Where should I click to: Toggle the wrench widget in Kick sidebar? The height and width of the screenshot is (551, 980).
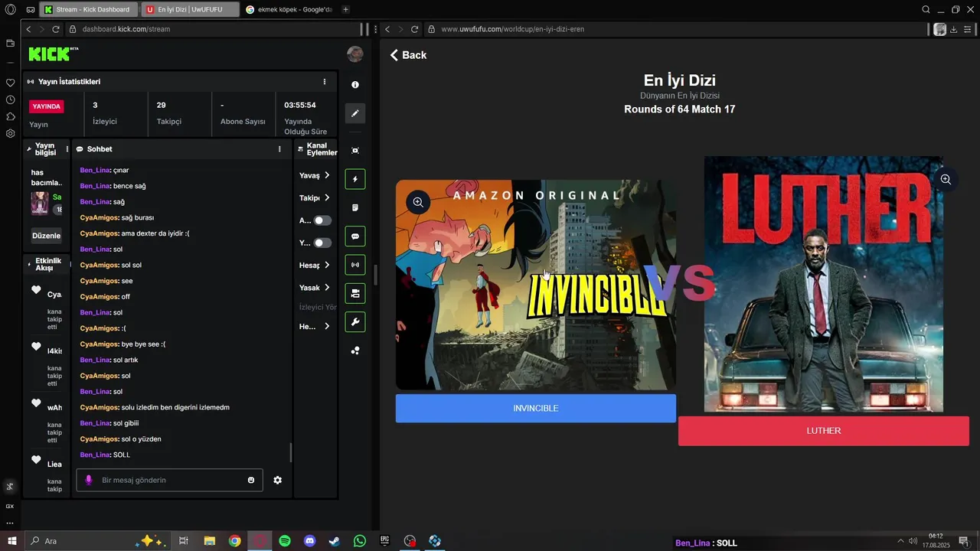click(355, 322)
